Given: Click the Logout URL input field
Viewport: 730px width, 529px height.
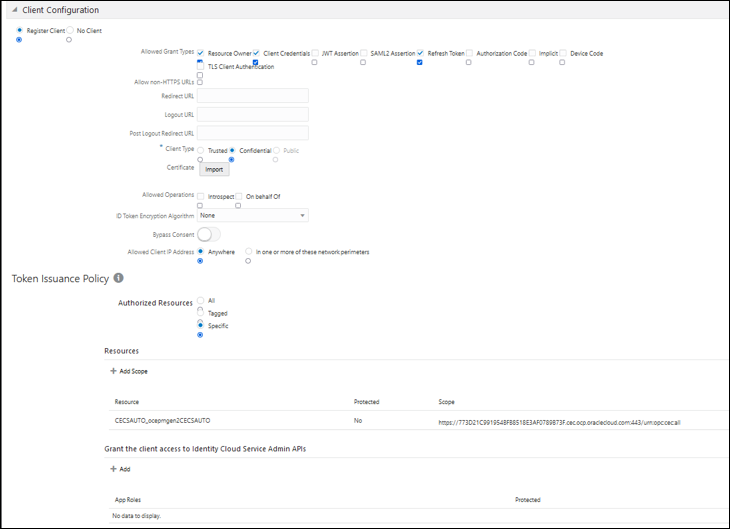Looking at the screenshot, I should tap(253, 115).
